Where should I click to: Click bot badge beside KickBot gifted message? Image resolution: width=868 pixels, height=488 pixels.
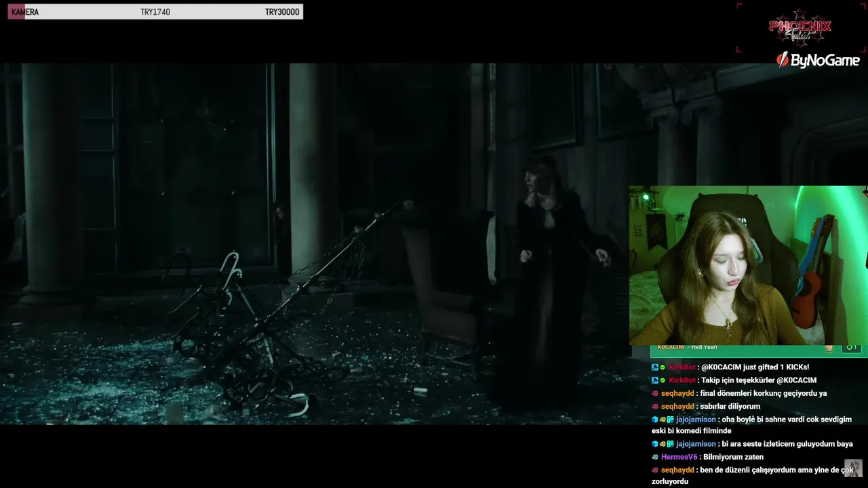655,367
